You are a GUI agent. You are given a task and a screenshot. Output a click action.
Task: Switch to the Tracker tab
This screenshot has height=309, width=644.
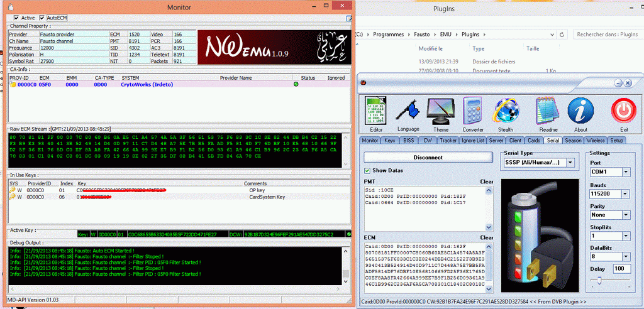point(448,140)
